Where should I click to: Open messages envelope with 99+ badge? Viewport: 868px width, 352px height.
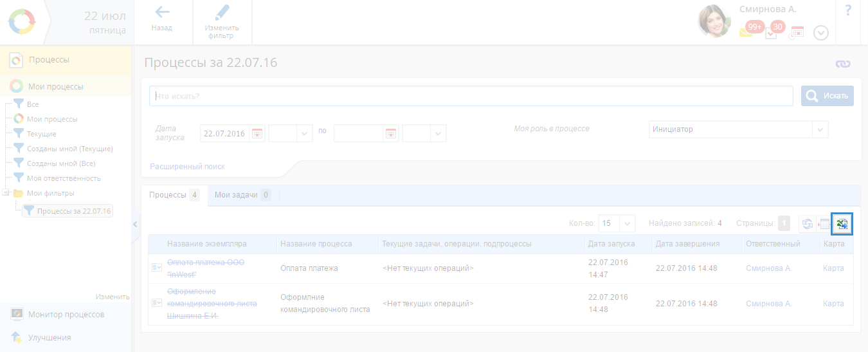746,32
